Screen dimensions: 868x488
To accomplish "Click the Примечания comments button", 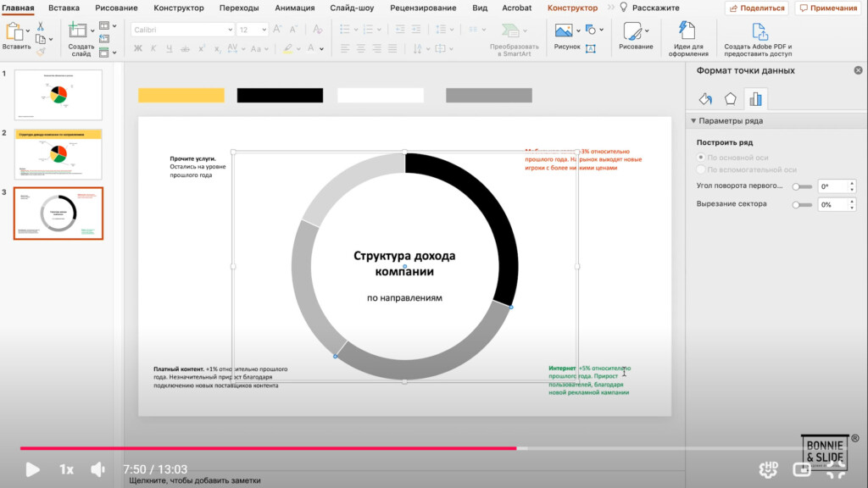I will coord(828,8).
